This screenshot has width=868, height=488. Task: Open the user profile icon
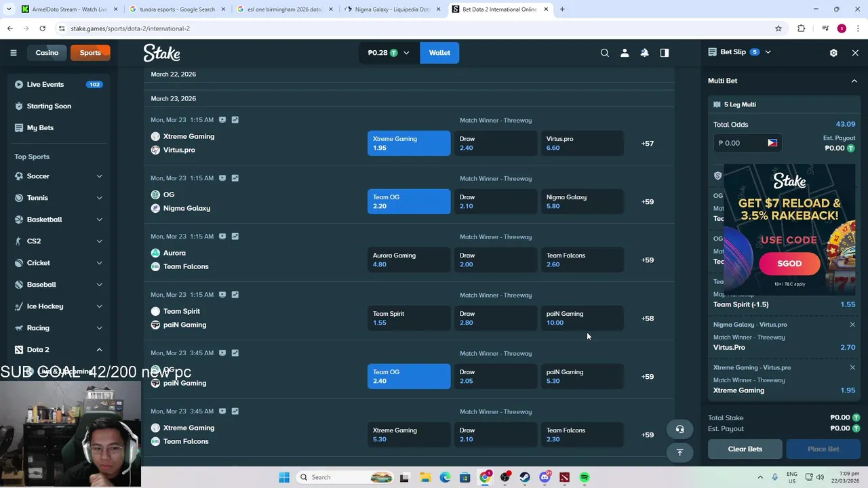pyautogui.click(x=625, y=53)
